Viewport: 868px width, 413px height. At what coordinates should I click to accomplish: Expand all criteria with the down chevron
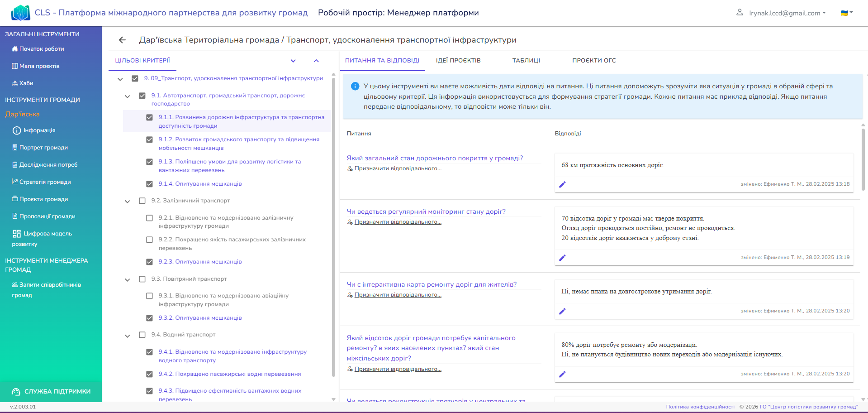click(293, 61)
